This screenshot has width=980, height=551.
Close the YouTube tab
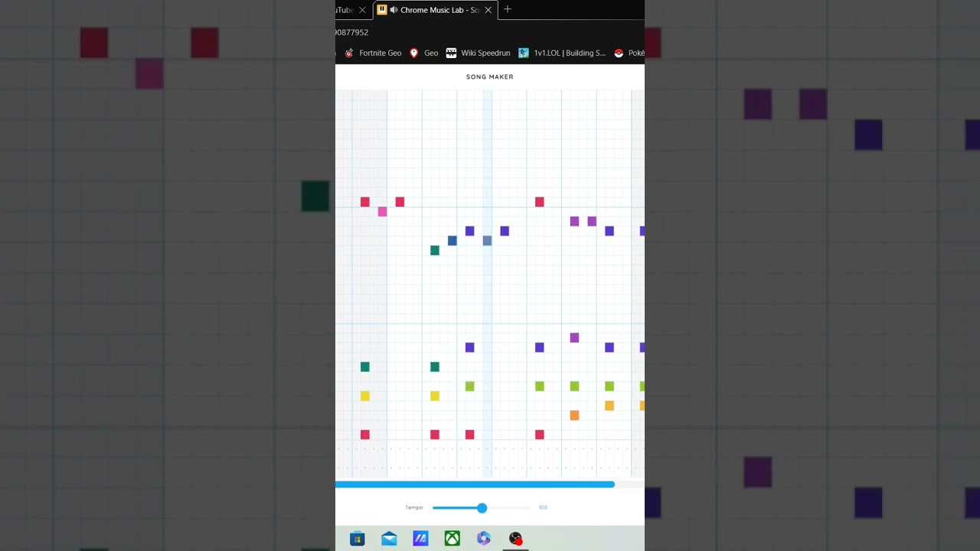[x=362, y=10]
